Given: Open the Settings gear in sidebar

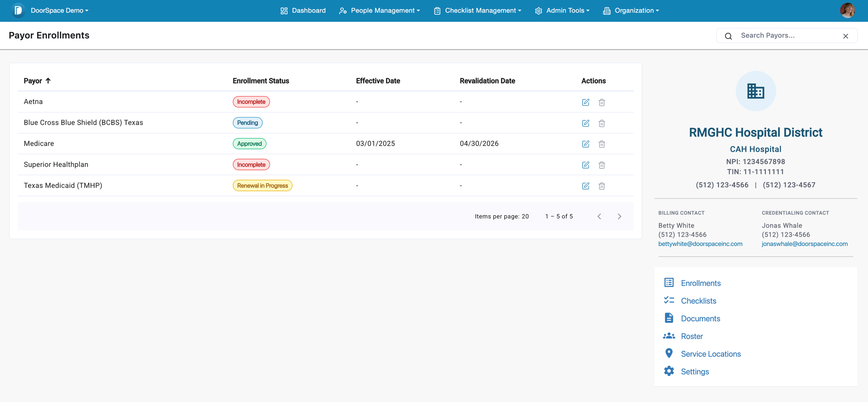Looking at the screenshot, I should [669, 371].
